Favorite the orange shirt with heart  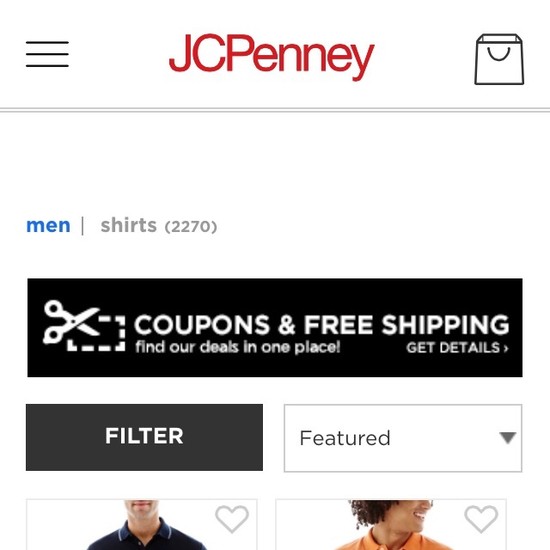tap(481, 519)
